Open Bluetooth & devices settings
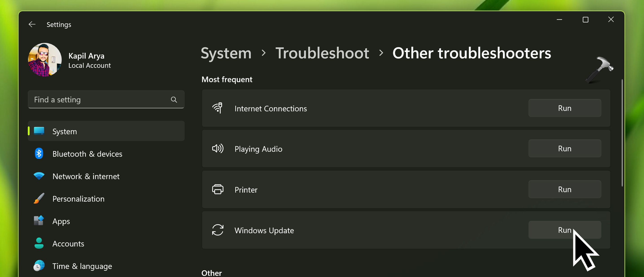Image resolution: width=644 pixels, height=277 pixels. [87, 154]
